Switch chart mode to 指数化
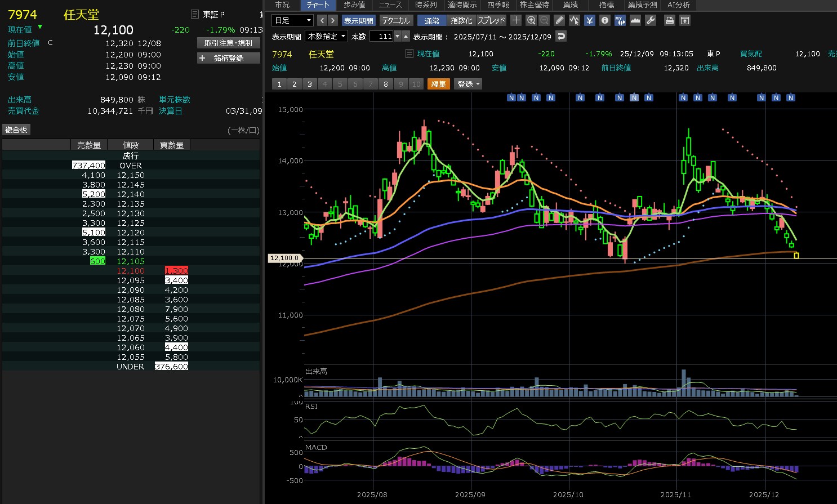This screenshot has width=837, height=504. pyautogui.click(x=461, y=20)
